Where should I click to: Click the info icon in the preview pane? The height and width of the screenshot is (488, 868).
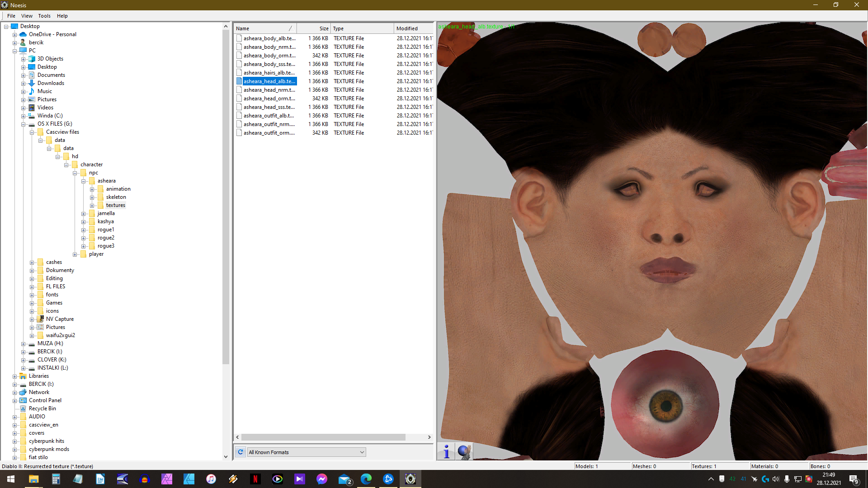pos(446,451)
